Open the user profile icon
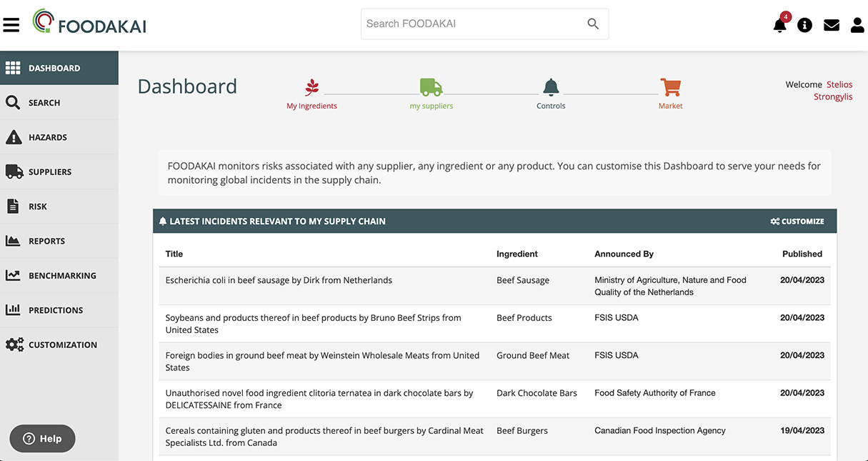The image size is (868, 461). tap(857, 25)
